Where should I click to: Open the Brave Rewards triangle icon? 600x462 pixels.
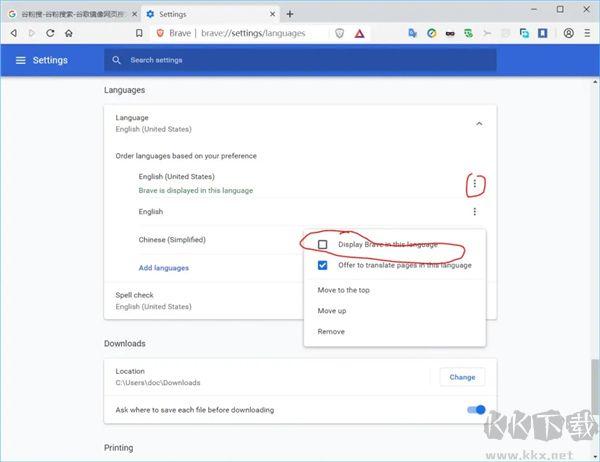tap(359, 34)
